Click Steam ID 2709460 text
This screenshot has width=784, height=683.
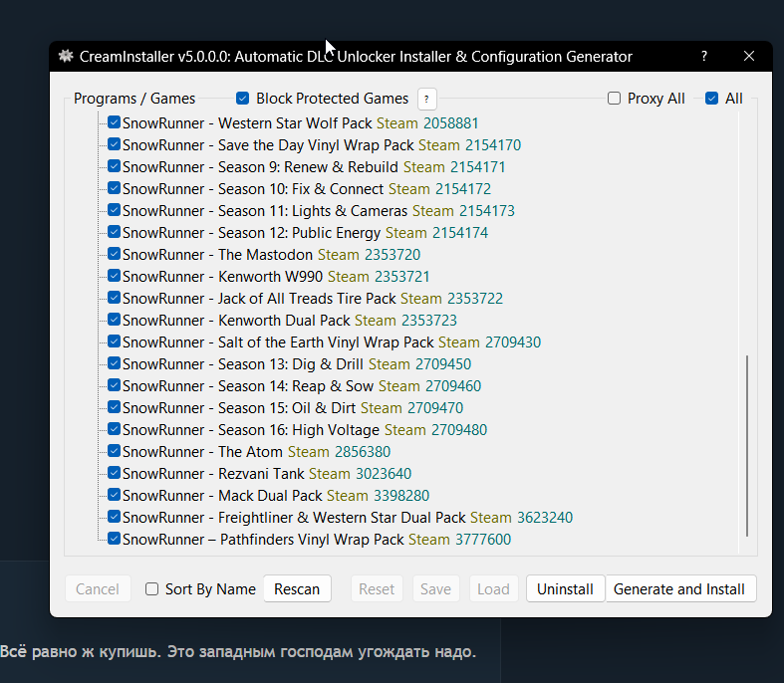click(453, 385)
